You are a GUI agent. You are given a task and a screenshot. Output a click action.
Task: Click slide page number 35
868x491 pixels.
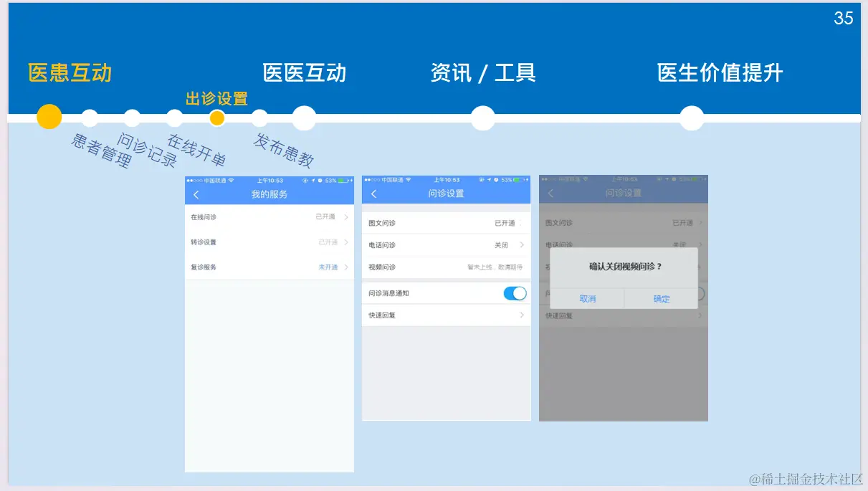(844, 19)
